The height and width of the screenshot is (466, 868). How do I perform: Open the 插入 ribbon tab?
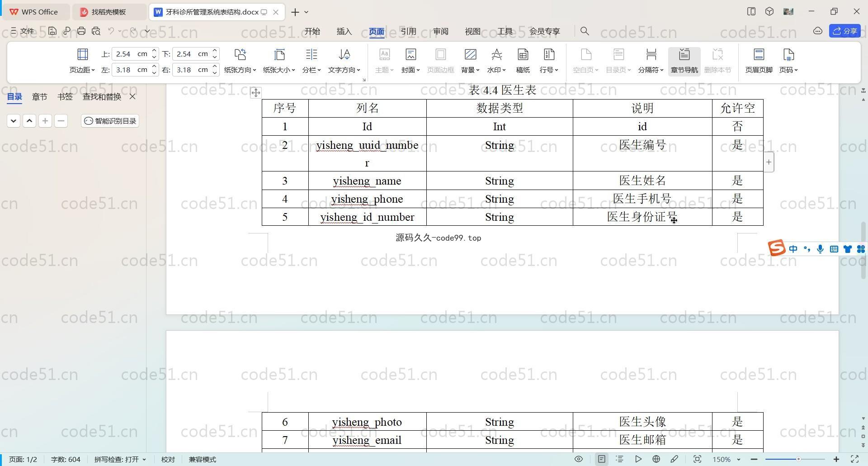click(344, 31)
